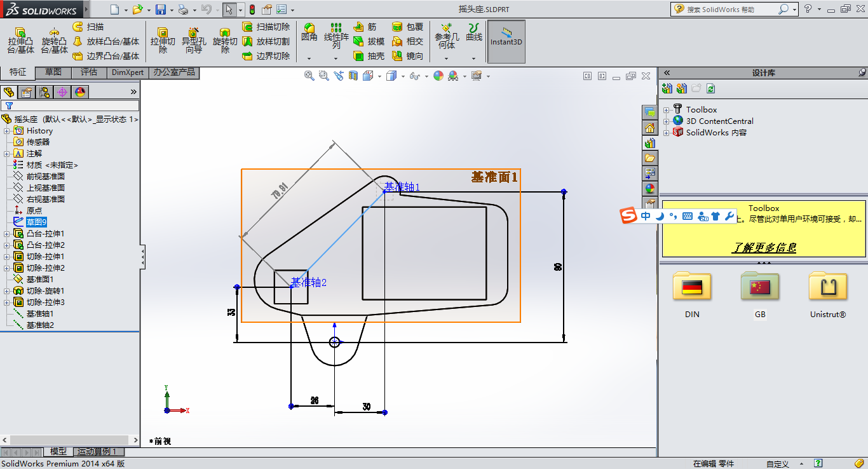Open dropdown arrow next to Save

(x=171, y=10)
